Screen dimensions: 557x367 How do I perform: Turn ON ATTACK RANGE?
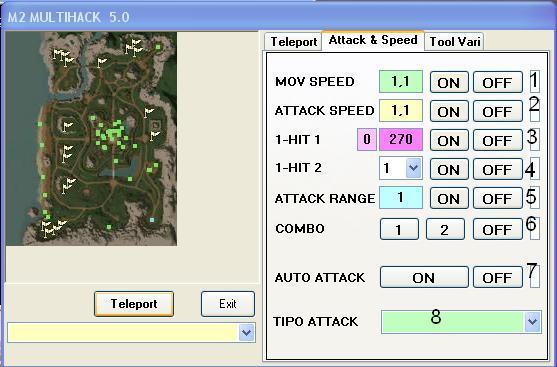click(449, 198)
